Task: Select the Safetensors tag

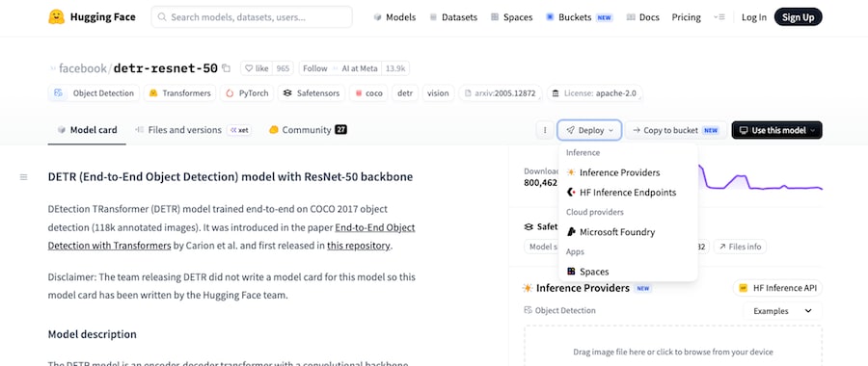Action: pyautogui.click(x=312, y=93)
